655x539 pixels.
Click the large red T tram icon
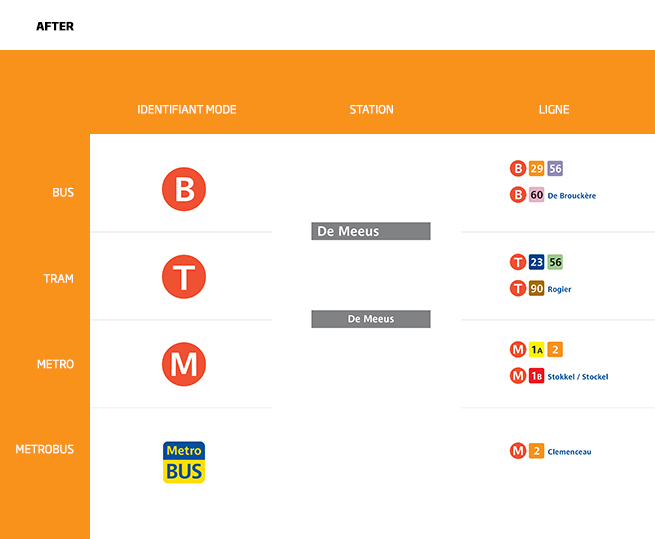[x=184, y=276]
